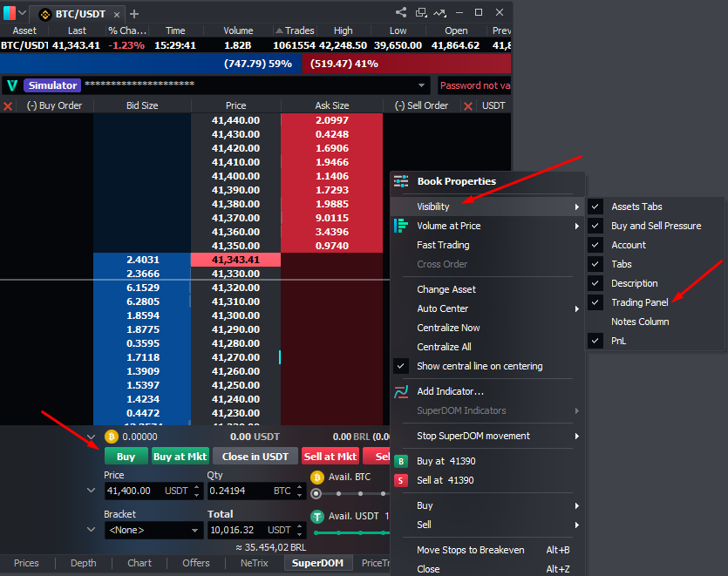Collapse the position summary chevron
This screenshot has width=728, height=576.
click(x=91, y=437)
